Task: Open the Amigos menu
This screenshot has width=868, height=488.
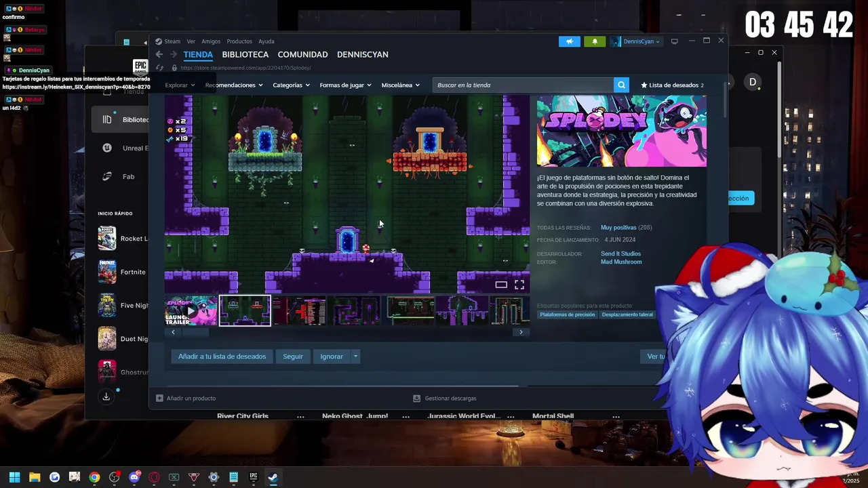Action: 211,41
